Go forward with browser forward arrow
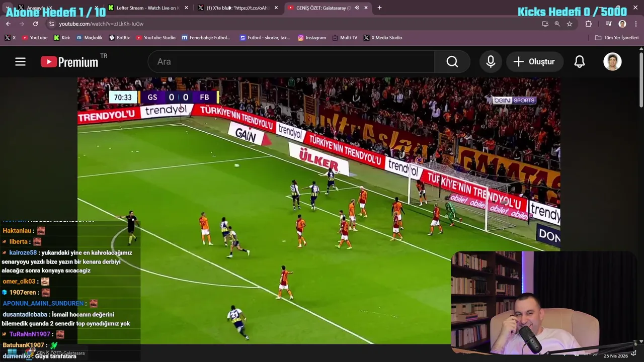The image size is (644, 362). 22,24
